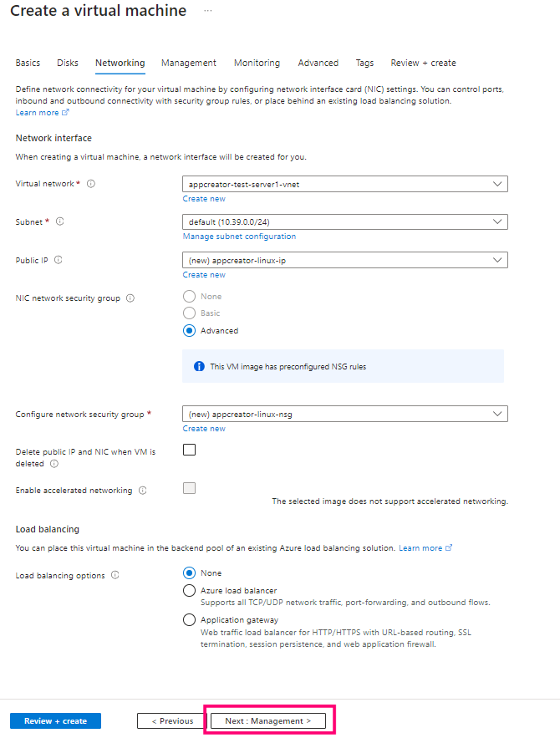Click Manage subnet configuration link
The width and height of the screenshot is (560, 738).
pos(239,237)
